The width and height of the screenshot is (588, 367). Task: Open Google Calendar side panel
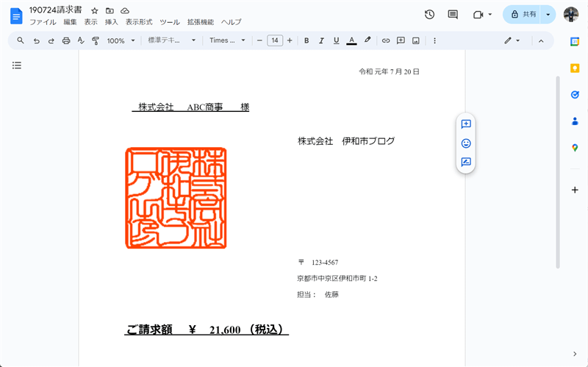coord(575,42)
